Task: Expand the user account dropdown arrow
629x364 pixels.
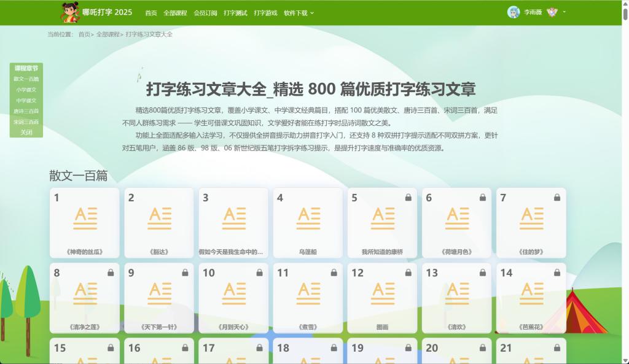Action: [x=564, y=12]
